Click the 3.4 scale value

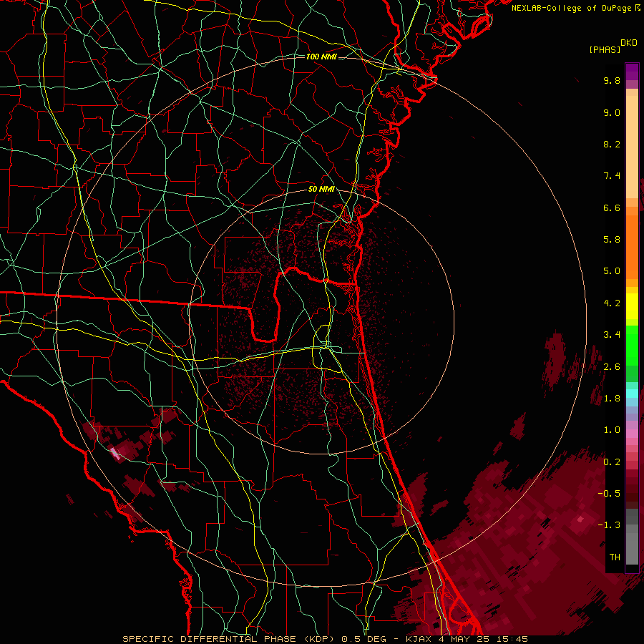[612, 335]
